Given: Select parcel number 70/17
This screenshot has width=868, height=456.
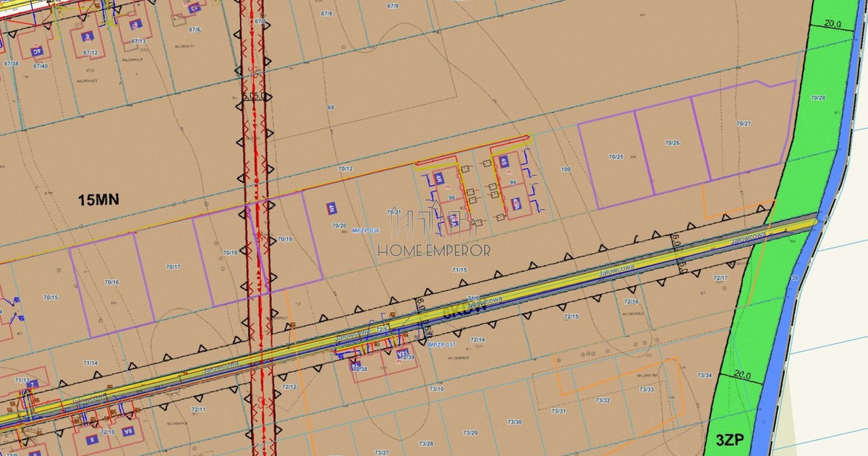Looking at the screenshot, I should (173, 267).
